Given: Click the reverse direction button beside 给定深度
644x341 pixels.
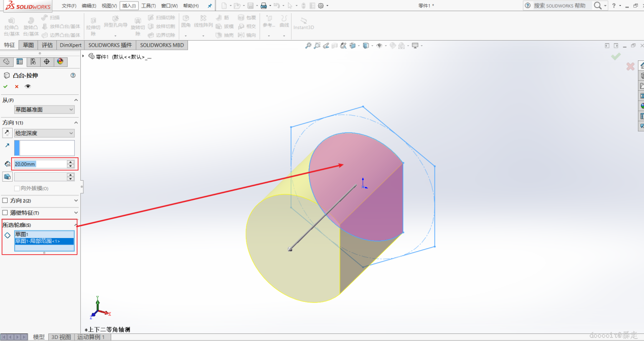Looking at the screenshot, I should pyautogui.click(x=7, y=133).
